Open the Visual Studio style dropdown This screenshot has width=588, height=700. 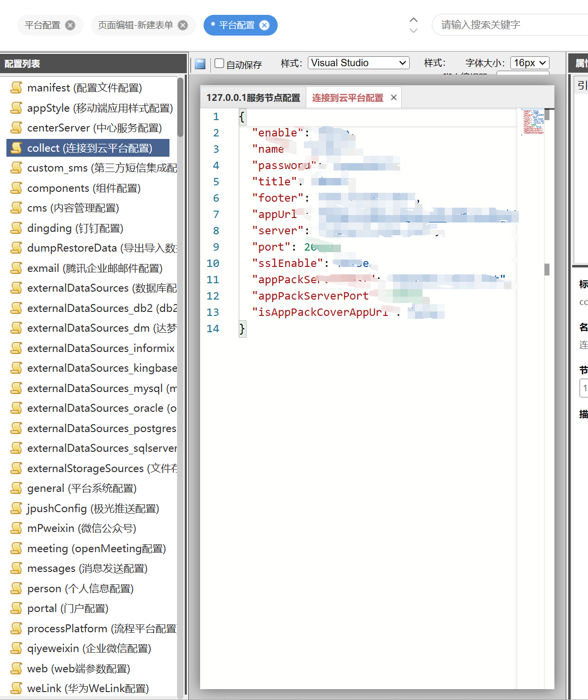tap(358, 63)
